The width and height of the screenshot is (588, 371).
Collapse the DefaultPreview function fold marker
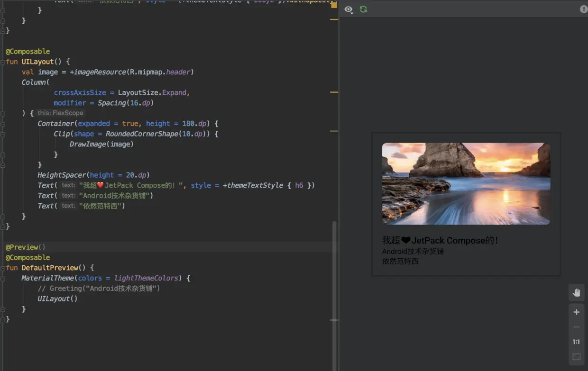[3, 268]
